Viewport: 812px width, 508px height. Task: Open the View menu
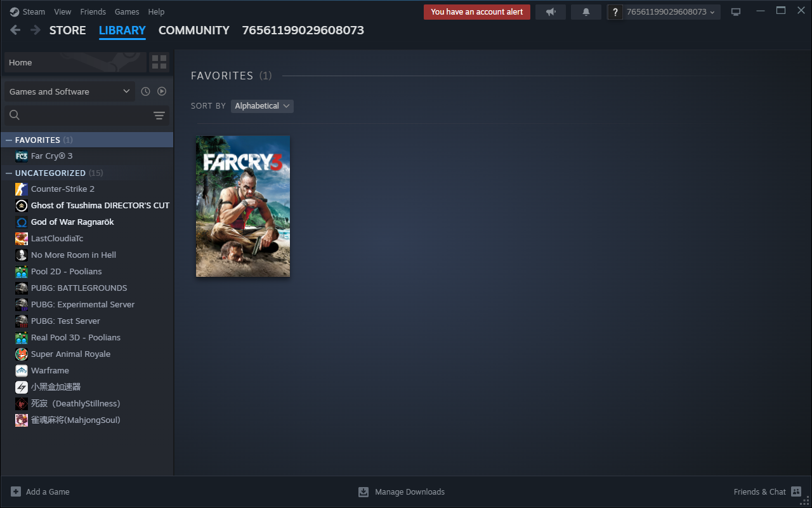[x=63, y=11]
